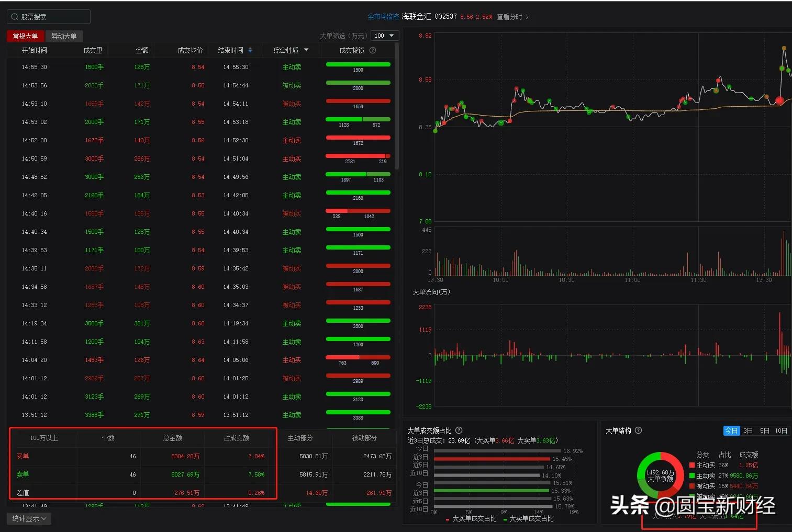Click the red 大买单成交占比 legend marker
Screen dimensions: 792x532
(x=448, y=519)
